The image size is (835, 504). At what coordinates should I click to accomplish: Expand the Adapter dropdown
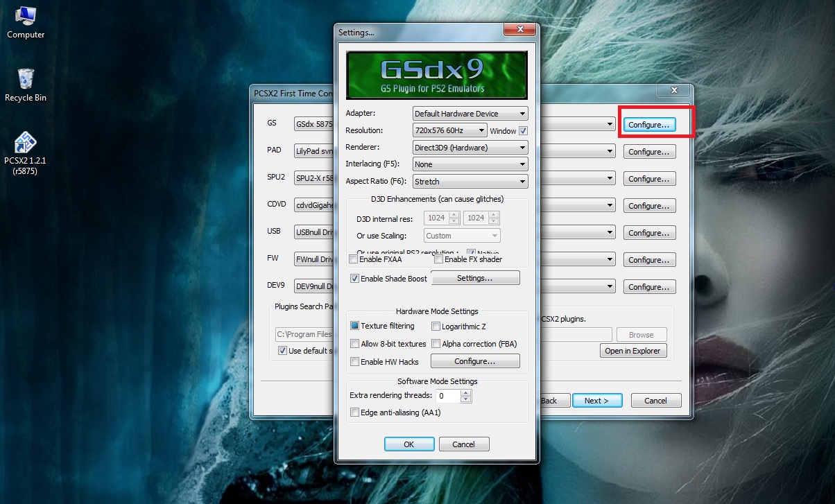pos(470,114)
